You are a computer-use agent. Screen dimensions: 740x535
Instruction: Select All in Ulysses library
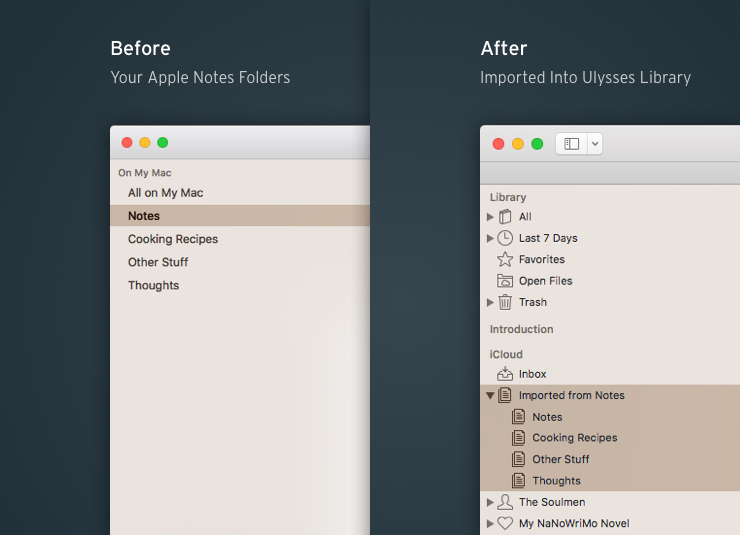point(525,217)
